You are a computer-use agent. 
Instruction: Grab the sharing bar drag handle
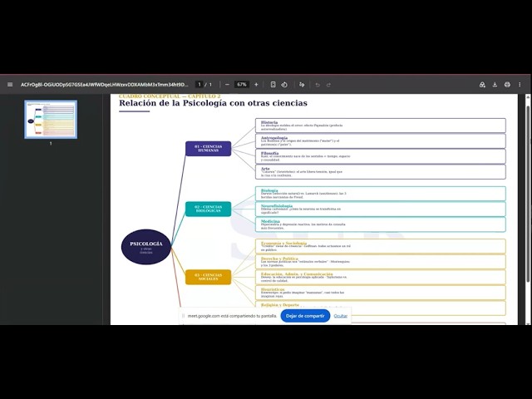(183, 316)
